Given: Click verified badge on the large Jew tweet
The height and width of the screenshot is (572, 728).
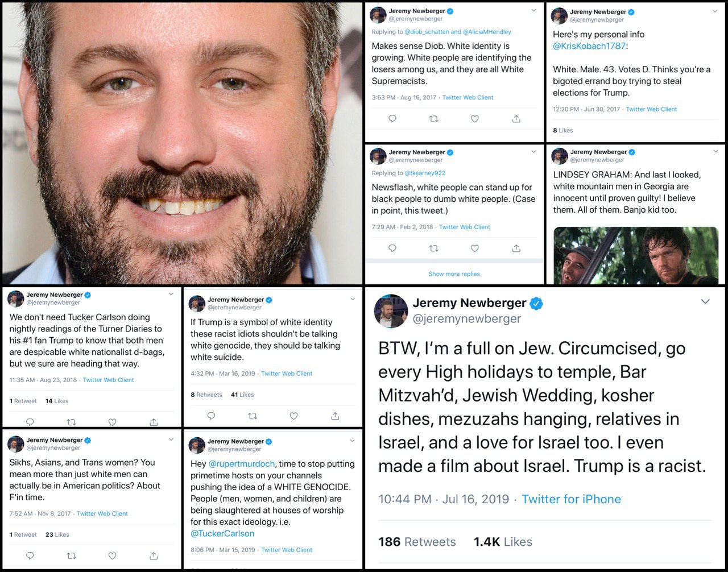Looking at the screenshot, I should point(536,304).
